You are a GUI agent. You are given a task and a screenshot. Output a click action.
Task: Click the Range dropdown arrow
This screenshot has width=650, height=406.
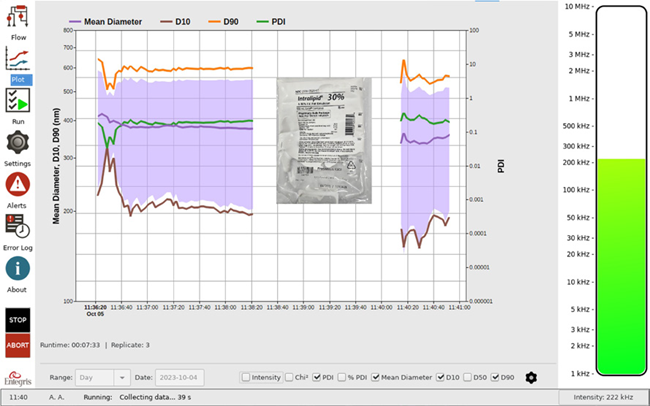click(x=122, y=377)
